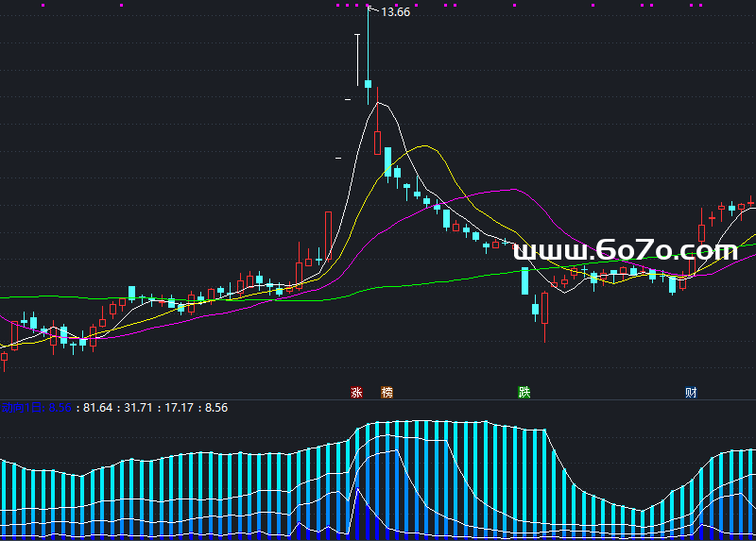Click the www.6o7o.com watermark link
This screenshot has width=756, height=541.
click(625, 250)
